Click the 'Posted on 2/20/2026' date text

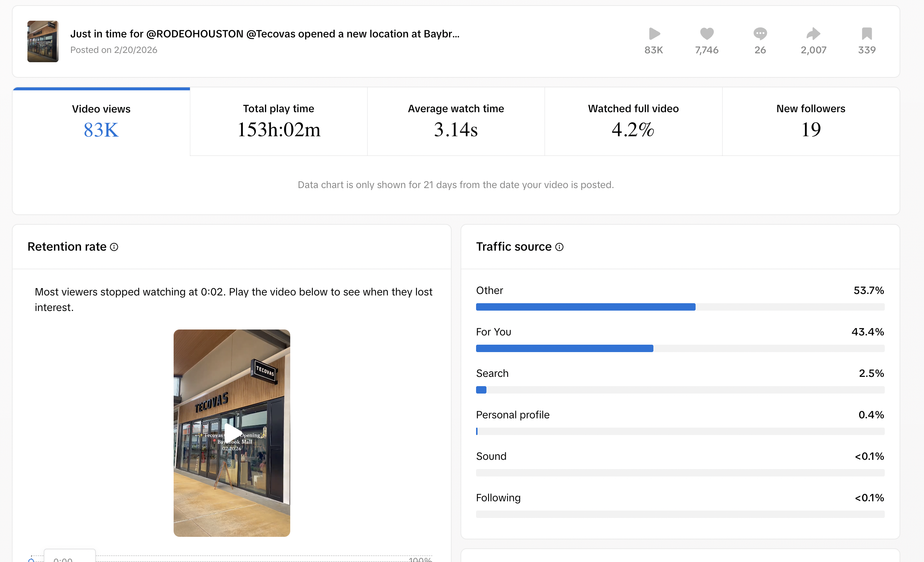point(114,50)
